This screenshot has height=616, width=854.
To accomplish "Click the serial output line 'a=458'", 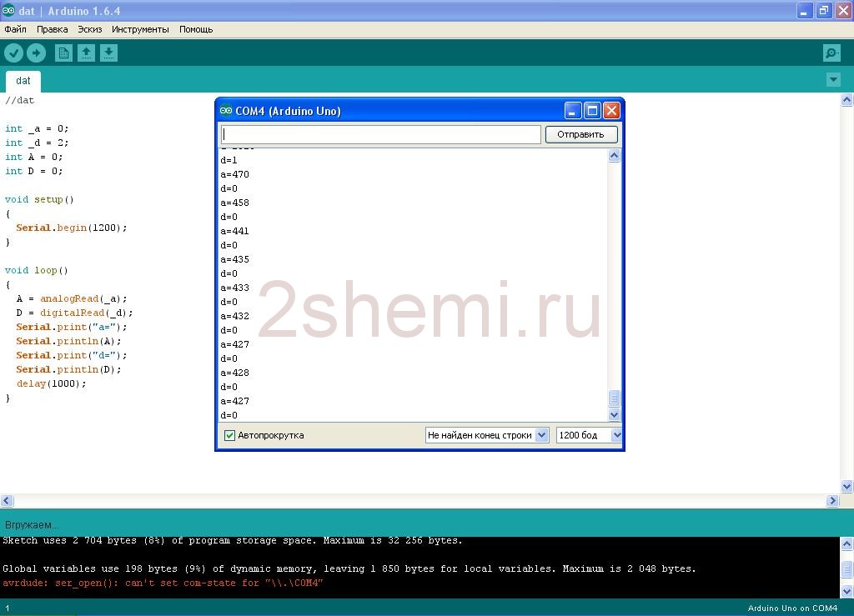I will [234, 203].
